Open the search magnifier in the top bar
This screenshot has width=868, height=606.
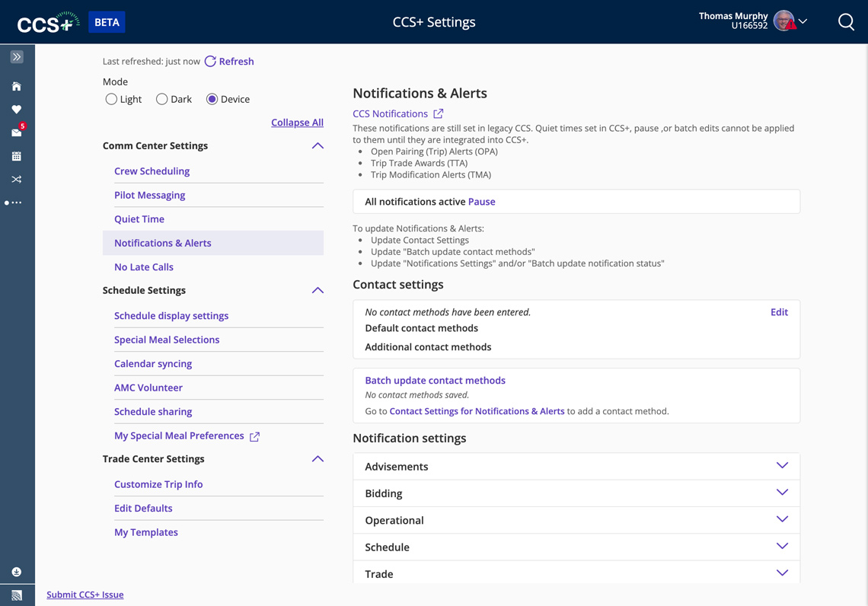pyautogui.click(x=846, y=21)
